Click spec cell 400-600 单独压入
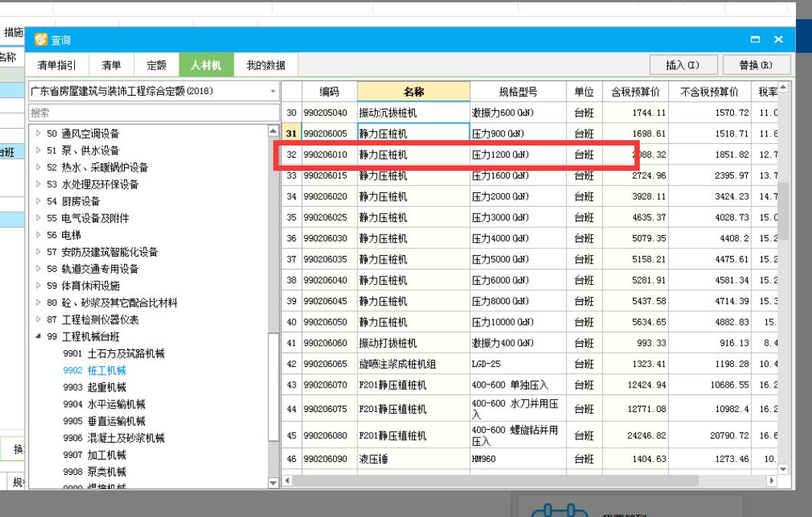 [518, 385]
